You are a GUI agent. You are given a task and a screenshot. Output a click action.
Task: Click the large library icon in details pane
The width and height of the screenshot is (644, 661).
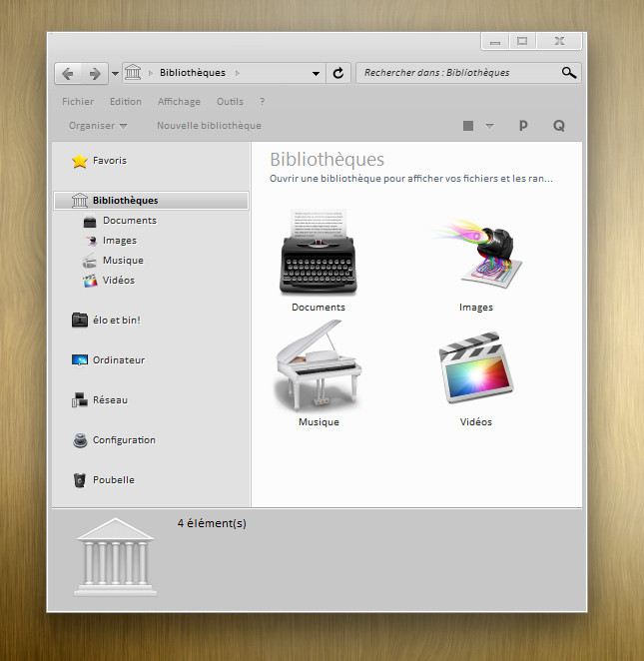pyautogui.click(x=115, y=556)
